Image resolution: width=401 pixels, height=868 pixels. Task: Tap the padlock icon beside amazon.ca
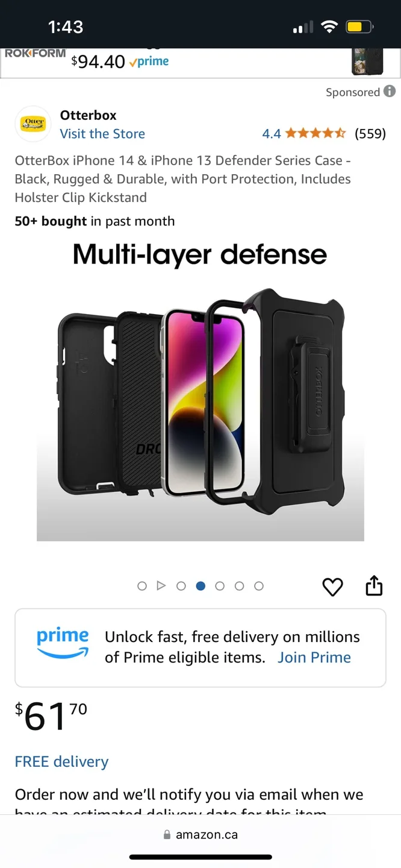click(x=167, y=835)
